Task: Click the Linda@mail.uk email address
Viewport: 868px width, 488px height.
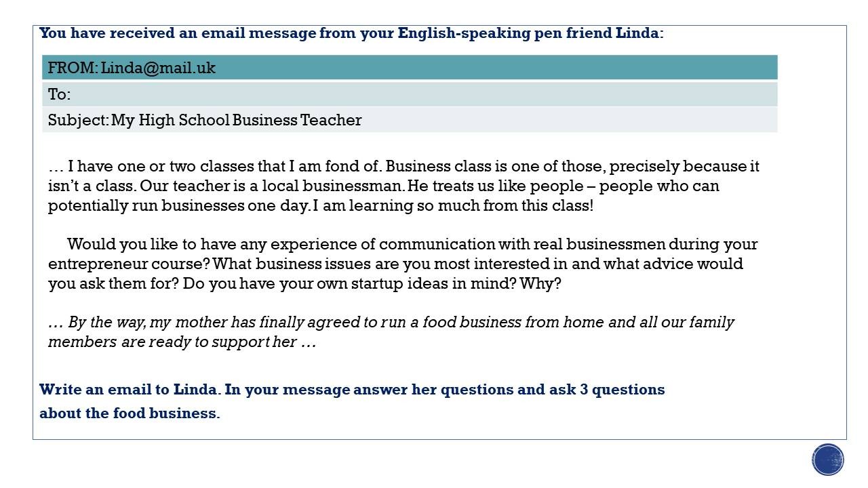Action: (158, 68)
